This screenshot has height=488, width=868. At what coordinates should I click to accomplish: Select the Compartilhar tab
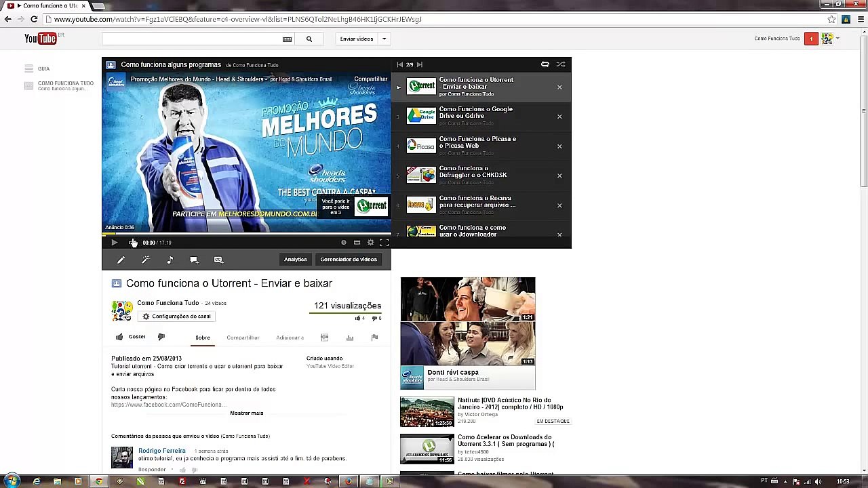click(x=243, y=338)
